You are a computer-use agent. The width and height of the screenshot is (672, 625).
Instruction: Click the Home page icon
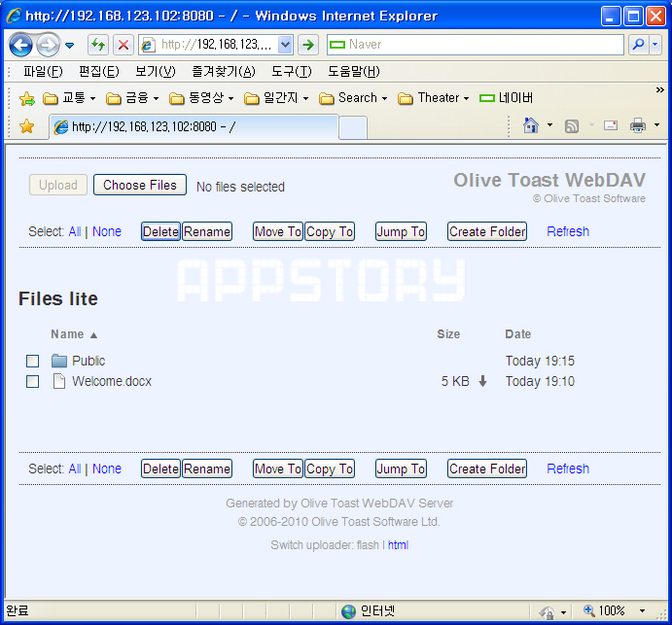tap(531, 125)
